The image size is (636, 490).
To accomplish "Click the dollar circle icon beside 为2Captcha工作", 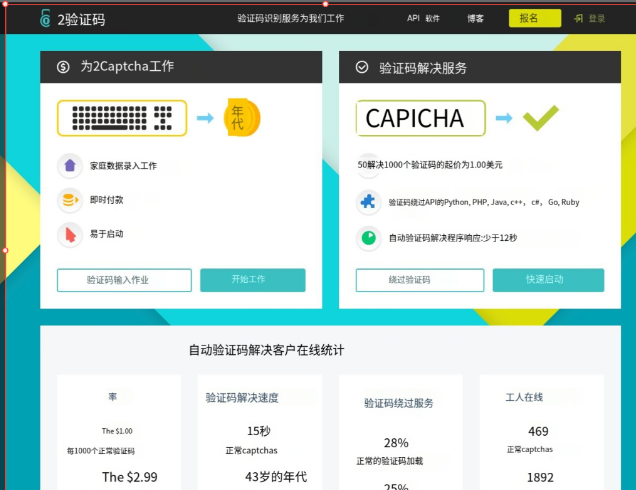I will coord(63,67).
